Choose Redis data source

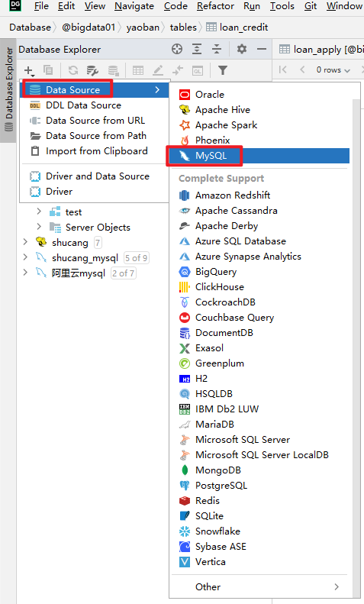260,501
